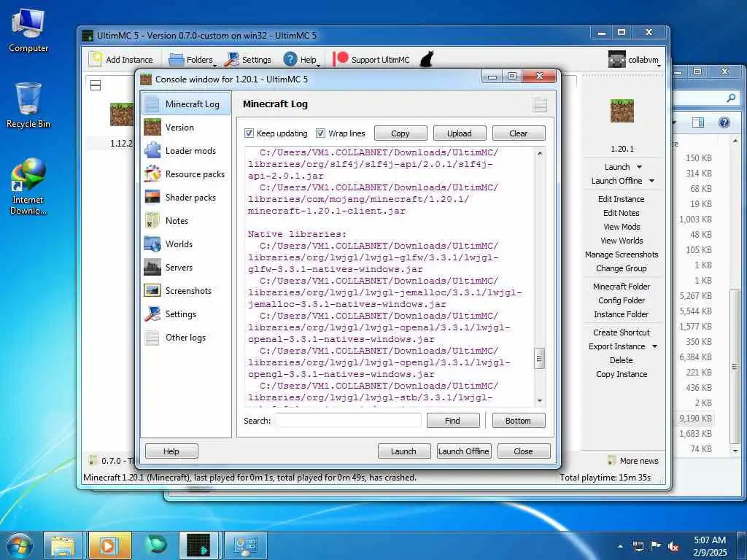Screen dimensions: 747x560
Task: Click the Upload log button
Action: pos(460,133)
